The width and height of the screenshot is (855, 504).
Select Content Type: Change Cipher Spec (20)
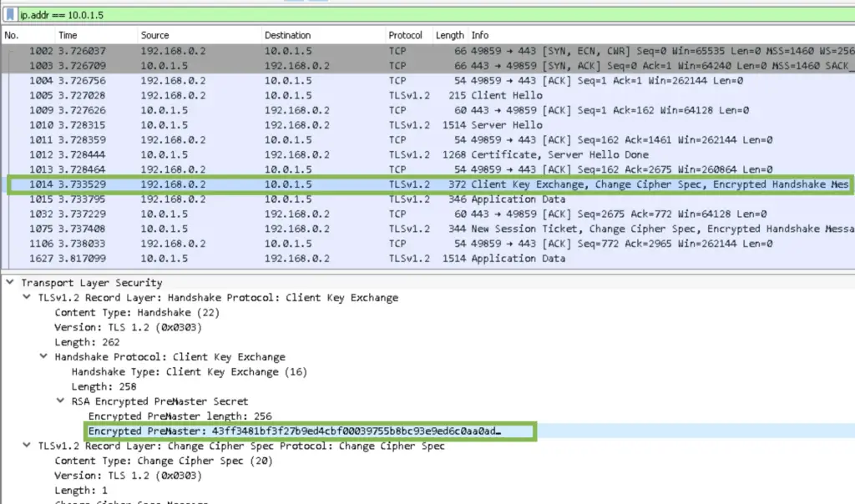(x=164, y=461)
